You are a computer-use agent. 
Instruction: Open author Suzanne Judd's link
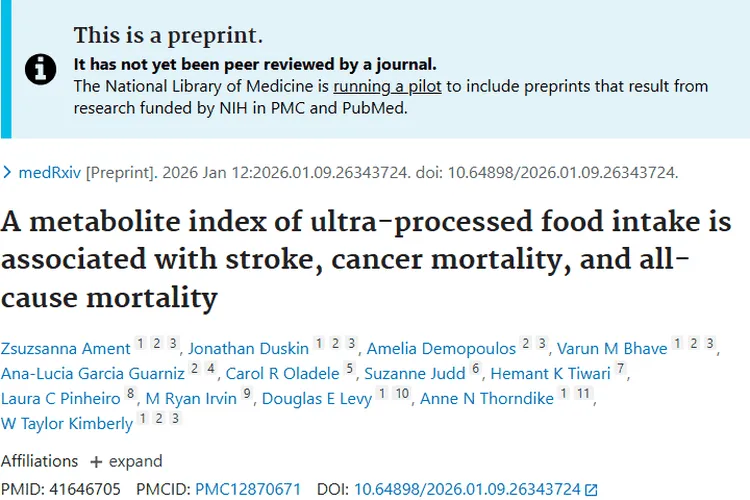coord(414,374)
